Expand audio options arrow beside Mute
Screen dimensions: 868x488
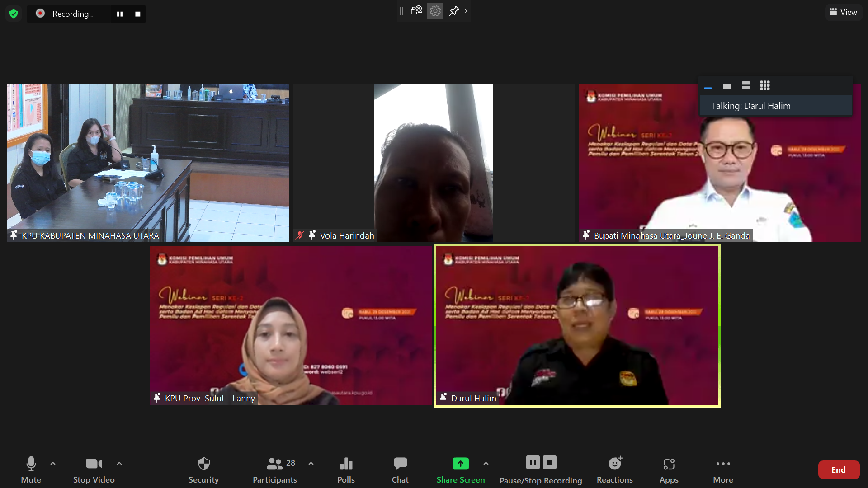tap(53, 463)
